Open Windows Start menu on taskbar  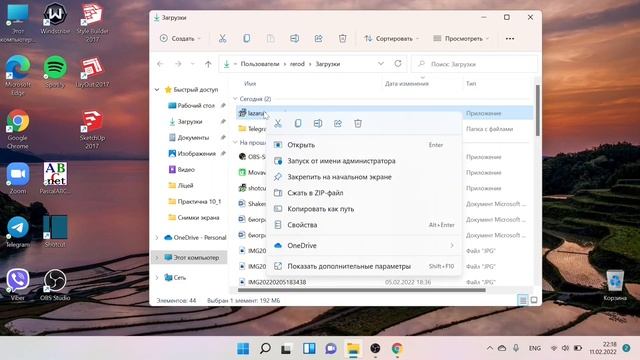pos(243,349)
